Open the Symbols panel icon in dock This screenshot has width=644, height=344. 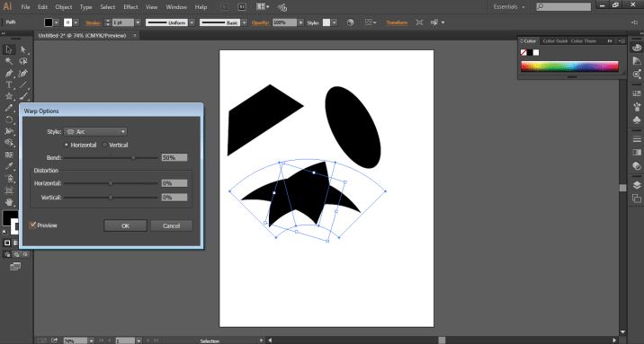pos(637,120)
